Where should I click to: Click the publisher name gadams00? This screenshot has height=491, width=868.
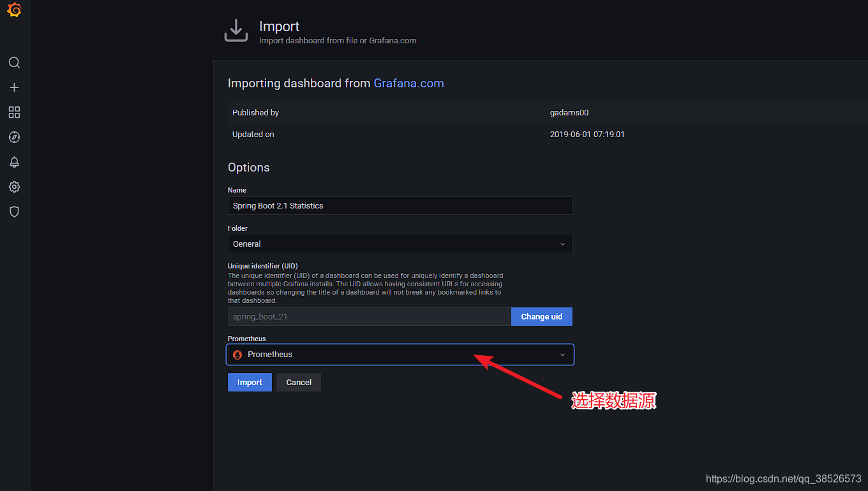coord(569,113)
